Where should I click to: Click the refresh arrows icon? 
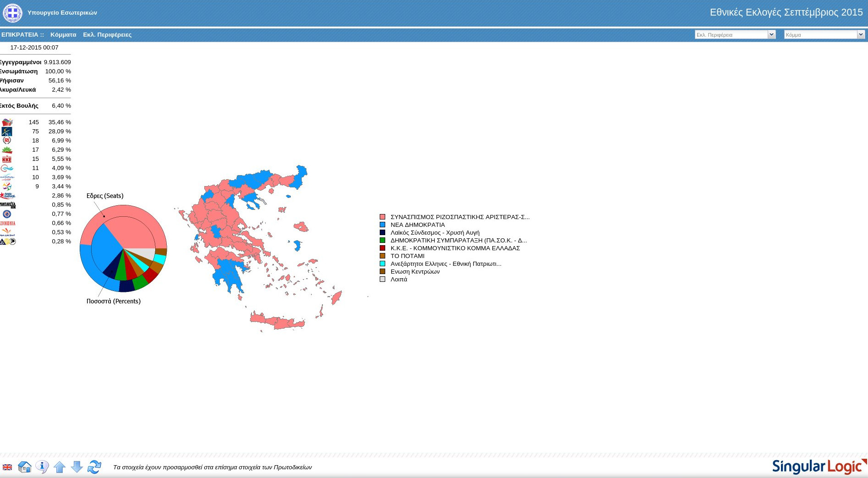94,467
